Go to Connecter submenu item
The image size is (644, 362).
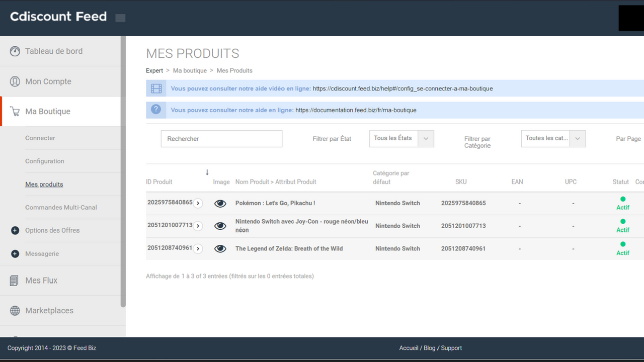point(40,138)
